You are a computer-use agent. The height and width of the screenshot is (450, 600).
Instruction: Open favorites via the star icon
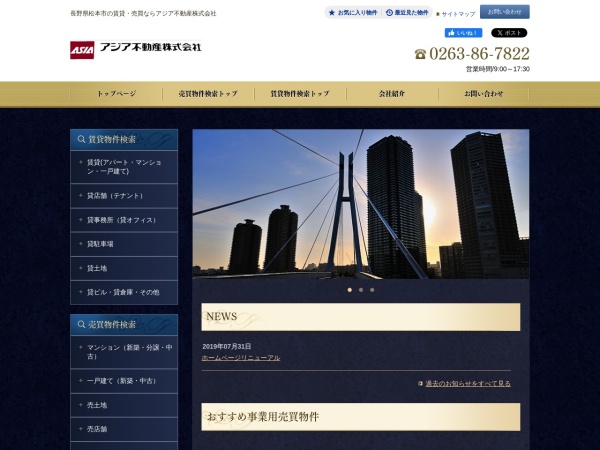tap(332, 13)
